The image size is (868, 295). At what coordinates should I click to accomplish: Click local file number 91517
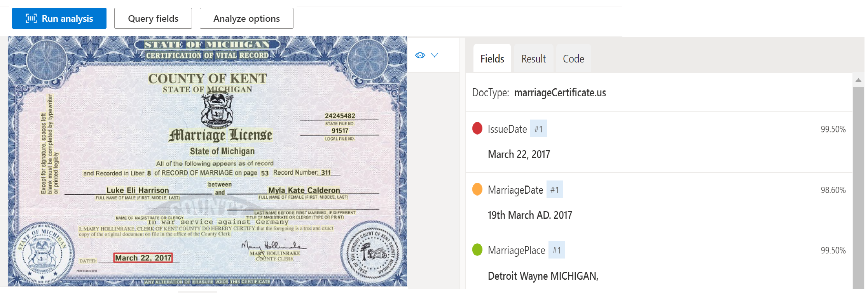(x=340, y=131)
